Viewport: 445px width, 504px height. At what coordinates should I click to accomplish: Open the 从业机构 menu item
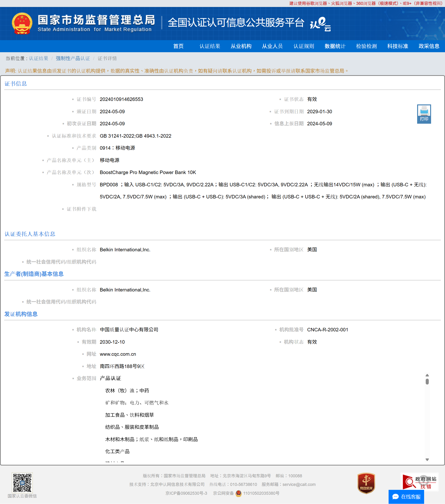click(241, 46)
